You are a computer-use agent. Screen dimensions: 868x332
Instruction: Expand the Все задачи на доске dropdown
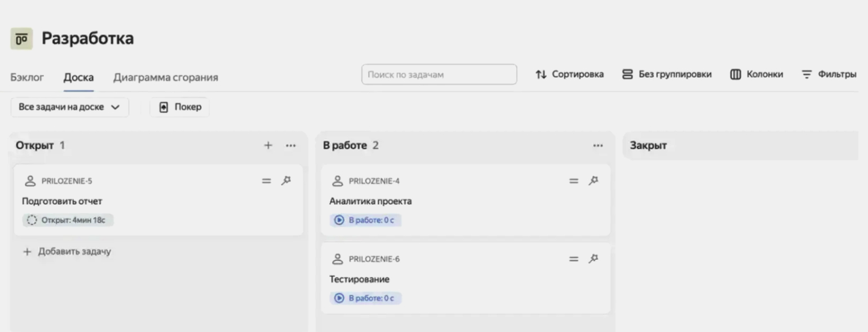[x=69, y=107]
